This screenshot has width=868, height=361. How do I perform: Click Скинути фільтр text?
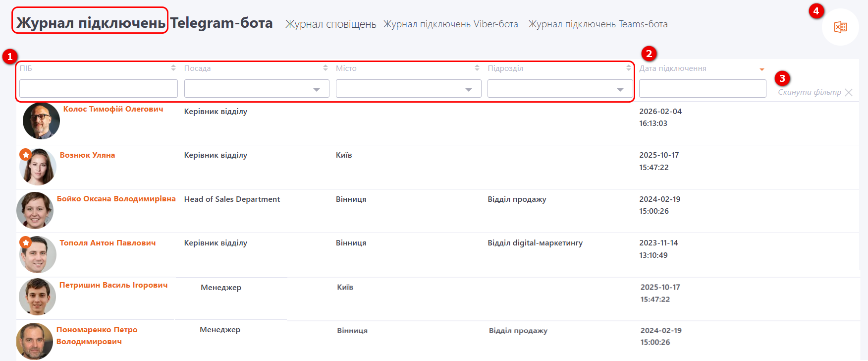click(809, 92)
